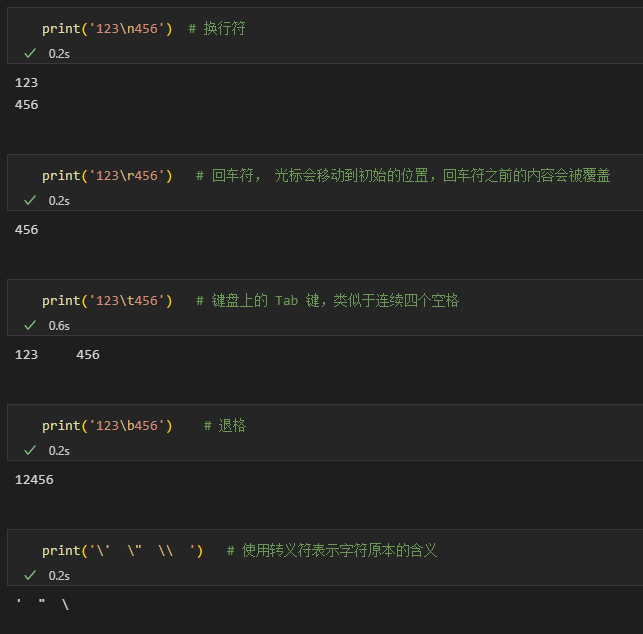This screenshot has width=643, height=634.
Task: Click the output line 12456
Action: click(x=34, y=480)
